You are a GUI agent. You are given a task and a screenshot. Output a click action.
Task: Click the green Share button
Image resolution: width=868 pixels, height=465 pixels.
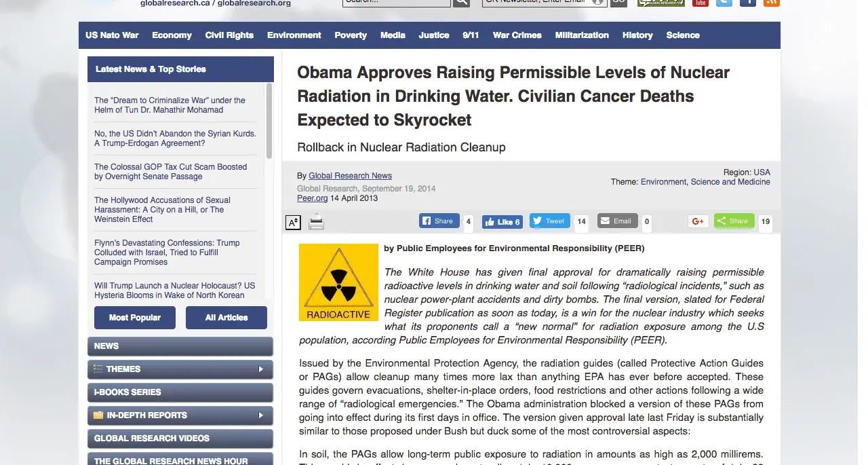(x=734, y=221)
